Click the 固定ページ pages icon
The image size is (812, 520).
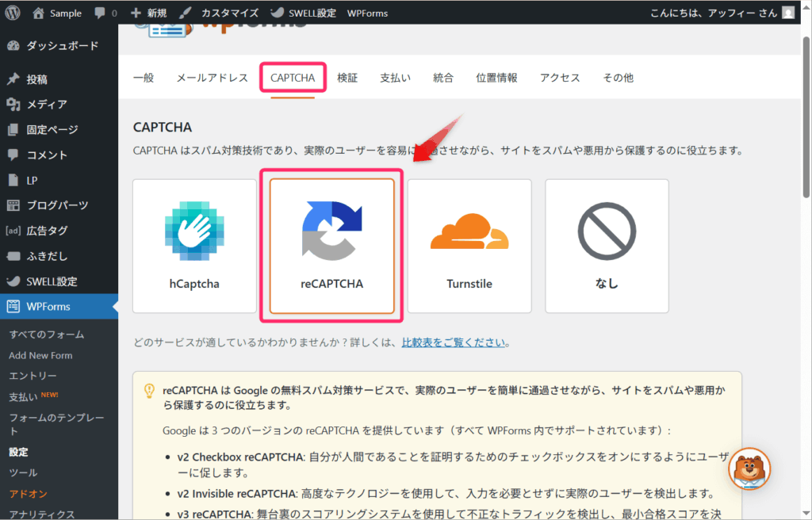(x=13, y=129)
